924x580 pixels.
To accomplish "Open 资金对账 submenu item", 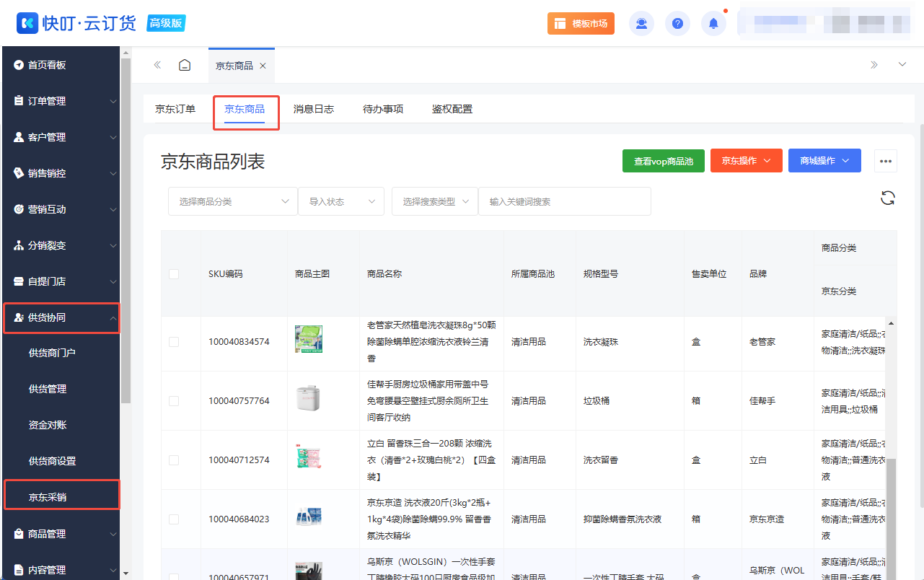I will pos(60,425).
